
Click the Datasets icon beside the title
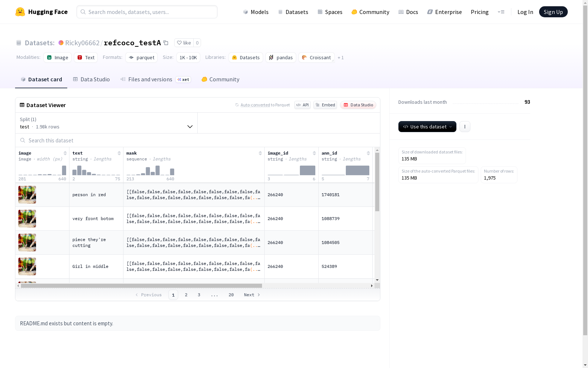[x=19, y=43]
